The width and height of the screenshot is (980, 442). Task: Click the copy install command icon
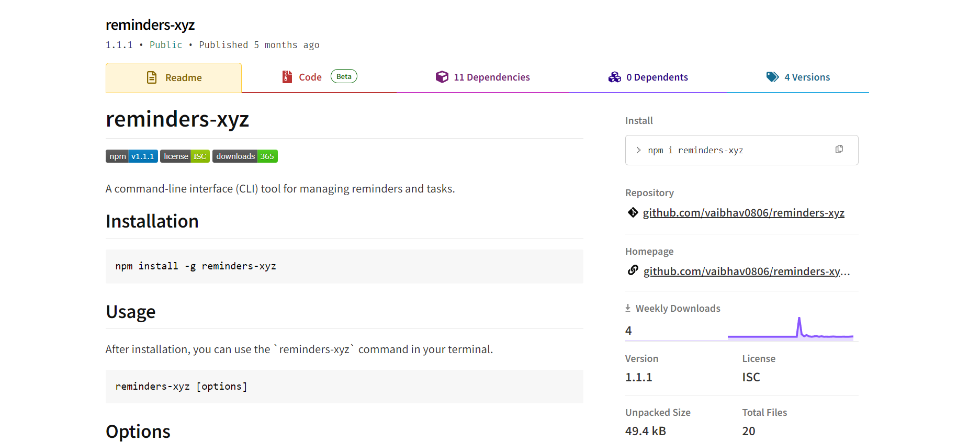pos(839,149)
